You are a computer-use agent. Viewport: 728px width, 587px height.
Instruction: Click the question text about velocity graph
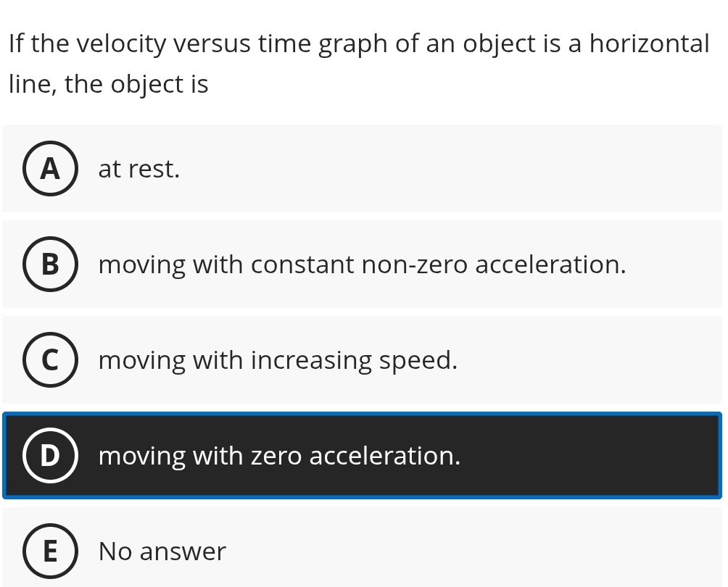pyautogui.click(x=358, y=45)
